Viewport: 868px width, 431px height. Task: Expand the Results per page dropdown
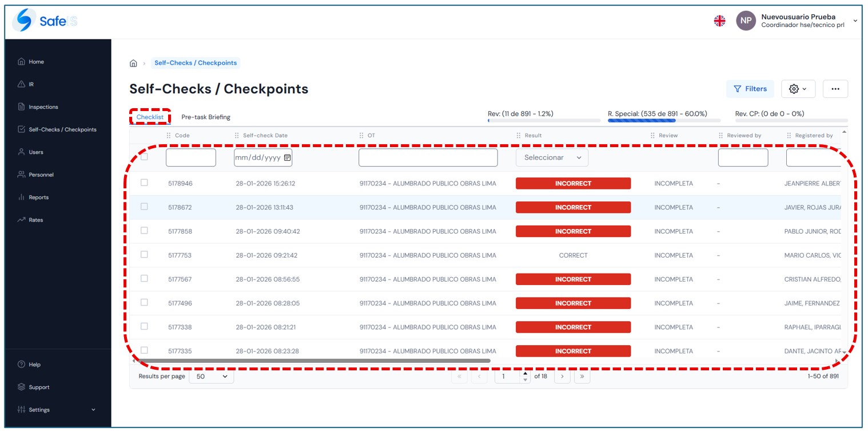point(211,377)
